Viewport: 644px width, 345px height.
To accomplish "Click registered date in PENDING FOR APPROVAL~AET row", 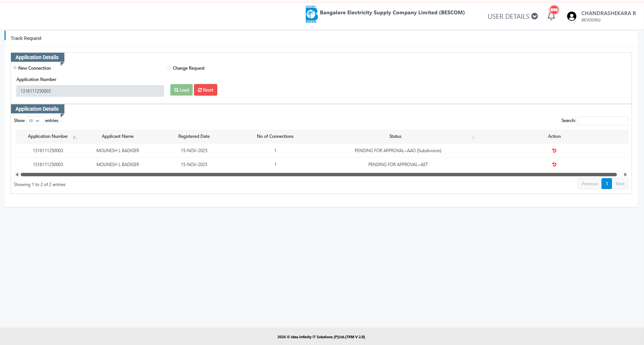I will (194, 165).
